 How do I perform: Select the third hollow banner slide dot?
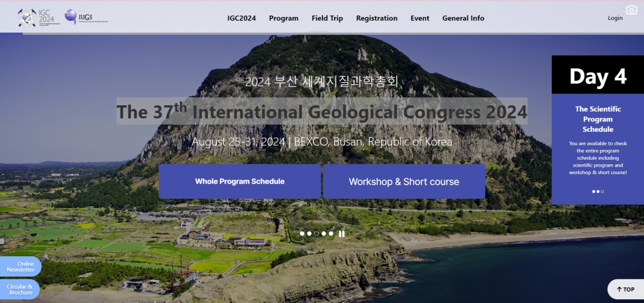point(317,234)
